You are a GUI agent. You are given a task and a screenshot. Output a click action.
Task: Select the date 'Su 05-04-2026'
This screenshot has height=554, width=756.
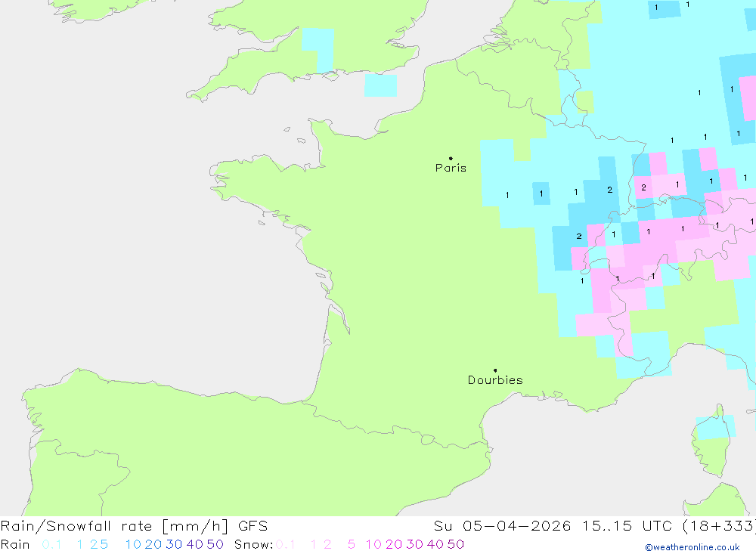coord(503,526)
